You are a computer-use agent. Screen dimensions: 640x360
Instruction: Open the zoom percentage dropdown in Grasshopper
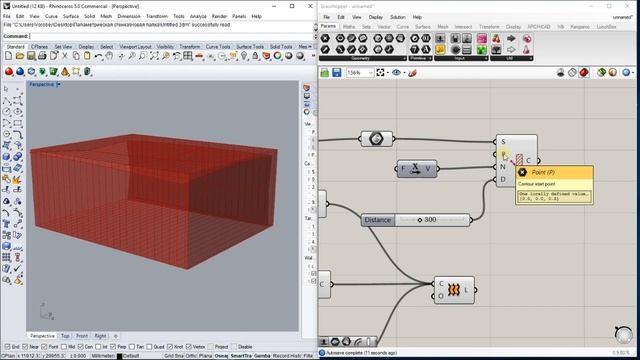click(x=370, y=73)
